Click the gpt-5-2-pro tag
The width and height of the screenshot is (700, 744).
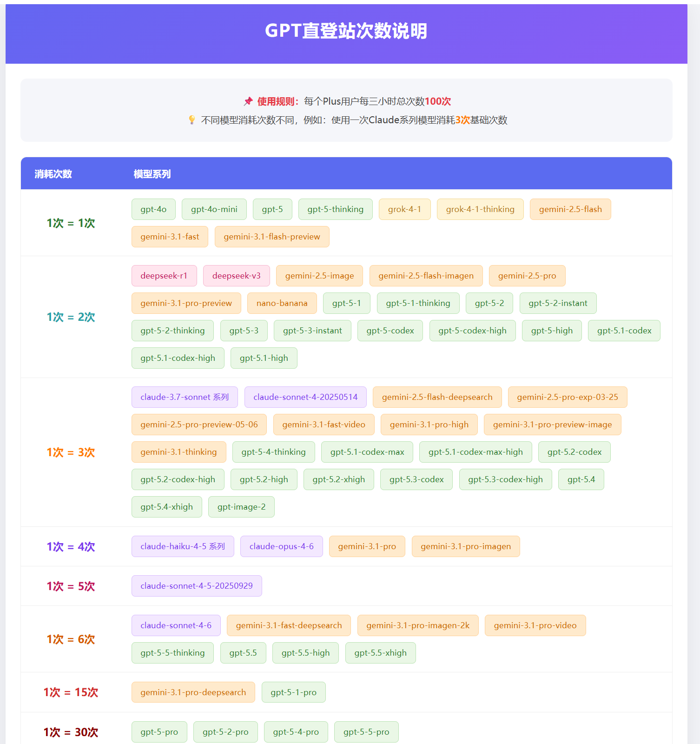pos(225,732)
